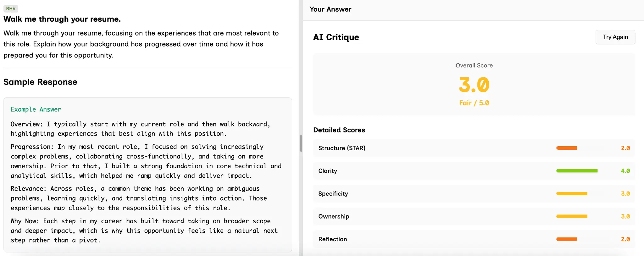Click the BHV category tag
This screenshot has height=256, width=644.
[x=11, y=8]
